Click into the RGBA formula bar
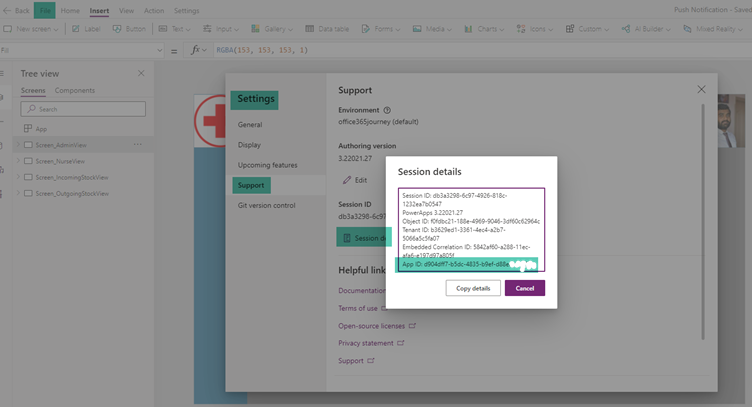Screen dimensions: 752x407 [x=482, y=50]
